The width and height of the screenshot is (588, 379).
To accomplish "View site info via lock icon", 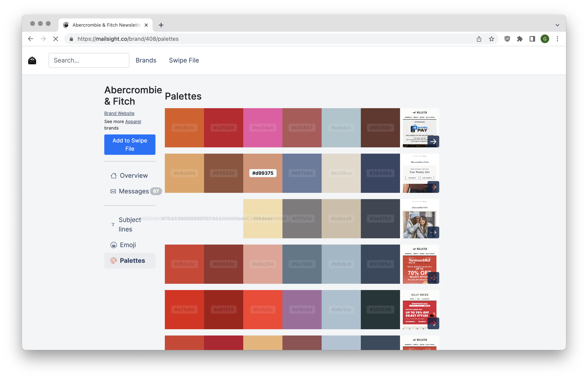I will (71, 39).
